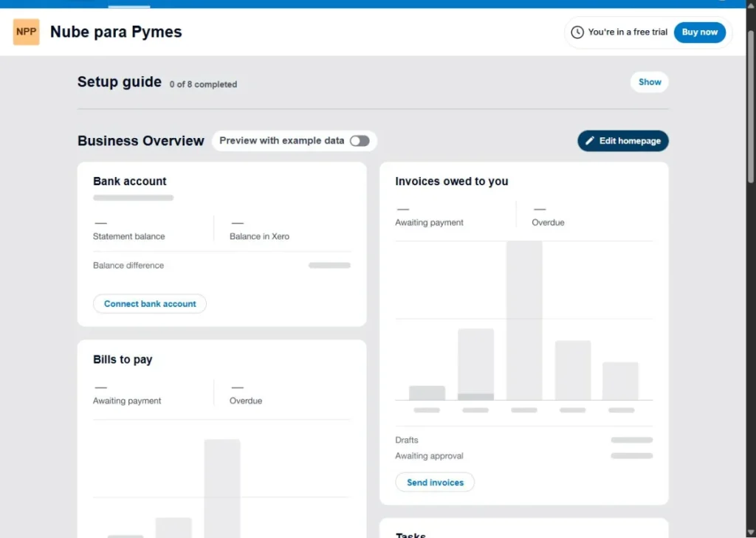Click the NPP organisation avatar
This screenshot has width=756, height=538.
[x=26, y=32]
